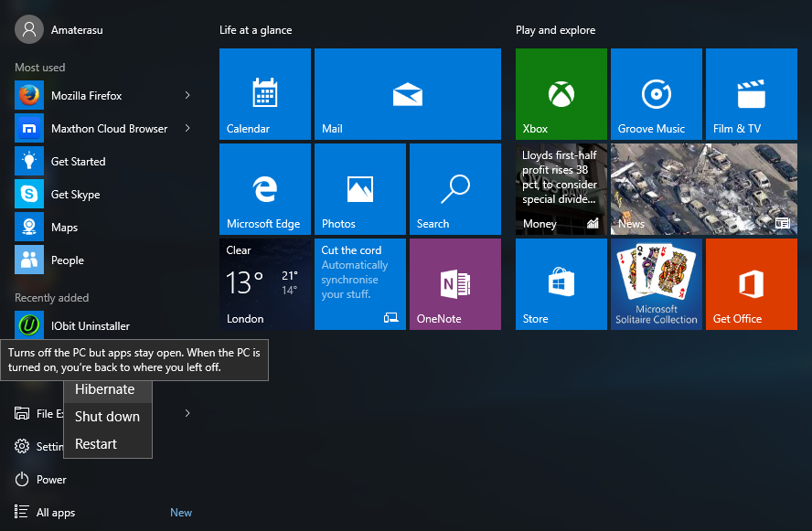Click the Amaterasu user account avatar
The height and width of the screenshot is (531, 812).
point(29,29)
